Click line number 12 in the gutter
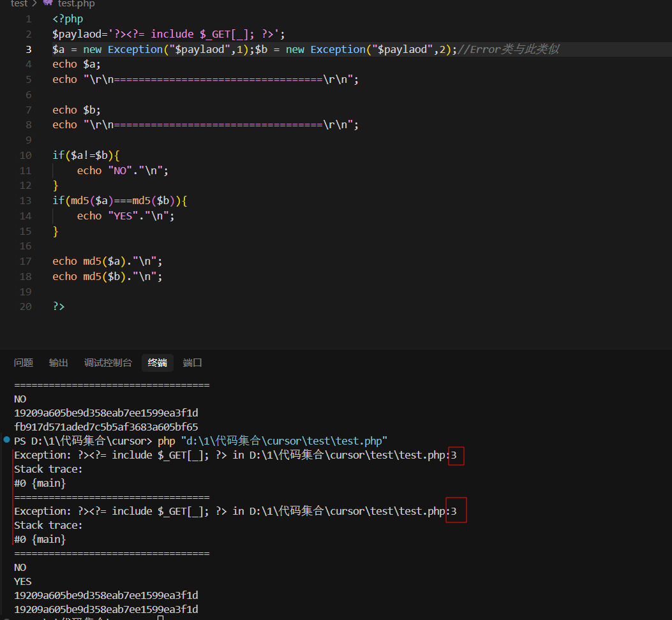This screenshot has width=672, height=620. [x=26, y=186]
